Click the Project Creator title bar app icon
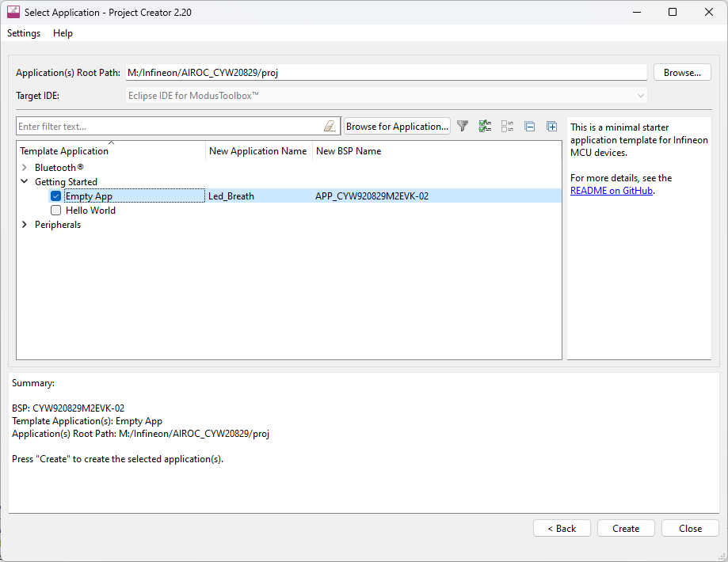The image size is (728, 562). pyautogui.click(x=13, y=12)
